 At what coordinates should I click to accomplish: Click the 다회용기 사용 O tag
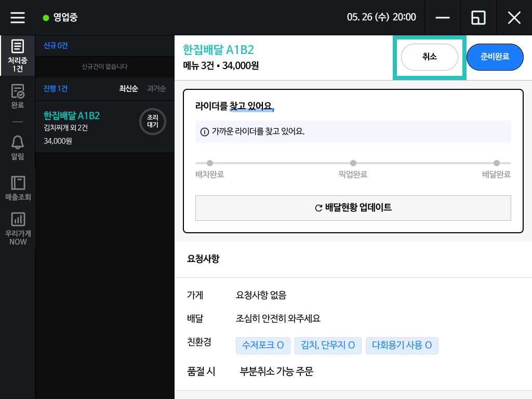(402, 345)
